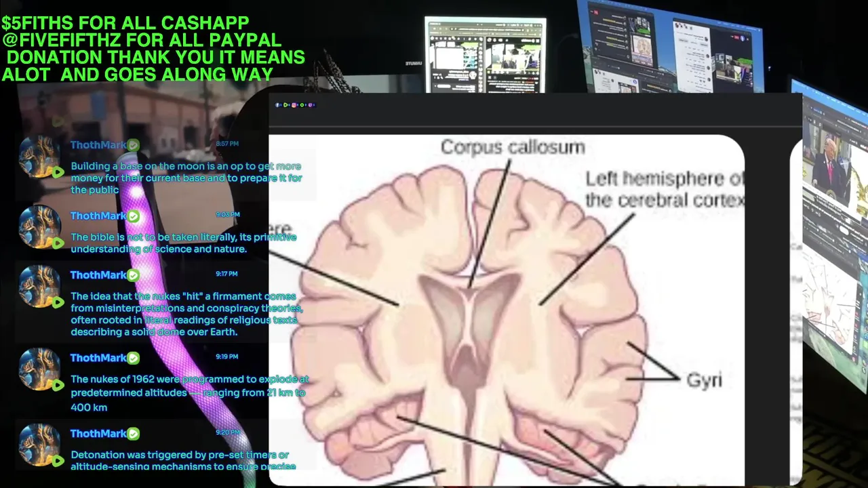Click verified badge beside ThothMark at 9:03 PM
The width and height of the screenshot is (868, 488).
pyautogui.click(x=133, y=216)
